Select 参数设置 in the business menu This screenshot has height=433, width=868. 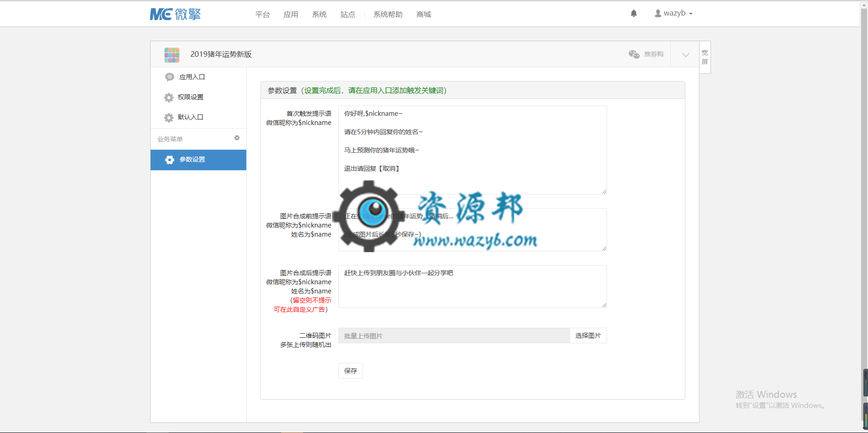tap(198, 160)
